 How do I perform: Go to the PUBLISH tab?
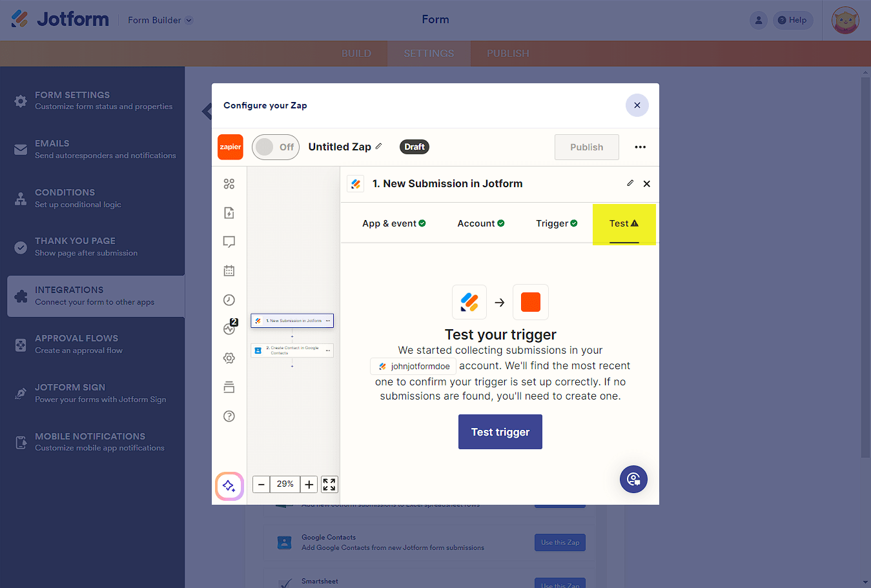tap(508, 54)
